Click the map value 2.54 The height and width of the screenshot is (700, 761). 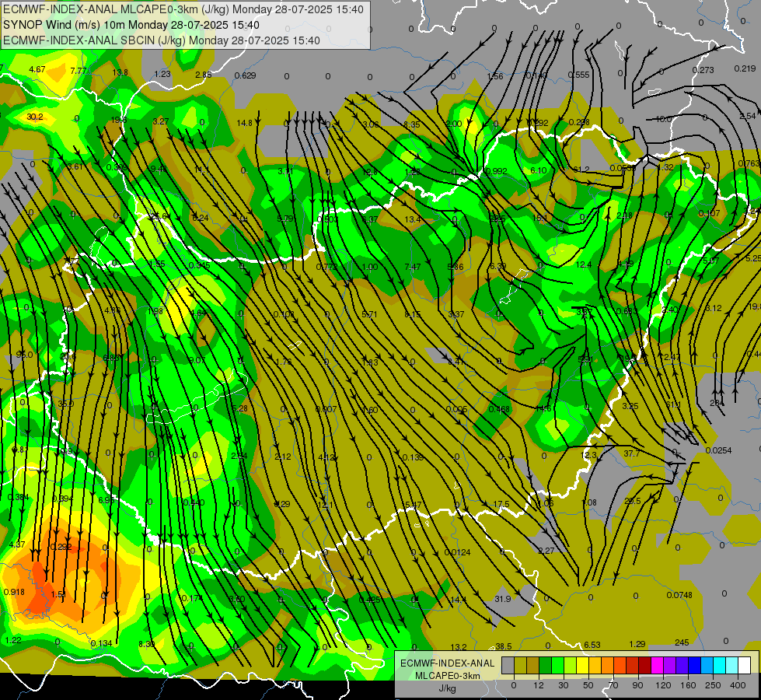[748, 116]
